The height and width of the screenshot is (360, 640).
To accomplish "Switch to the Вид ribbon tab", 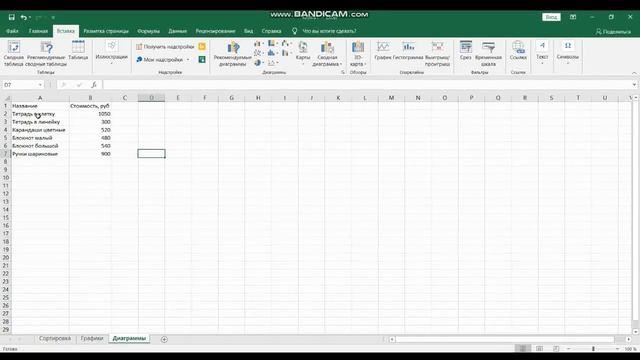I will pyautogui.click(x=248, y=31).
